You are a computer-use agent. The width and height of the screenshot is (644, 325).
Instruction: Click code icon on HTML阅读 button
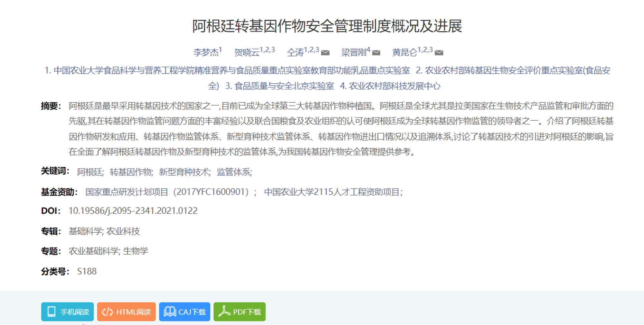(107, 312)
